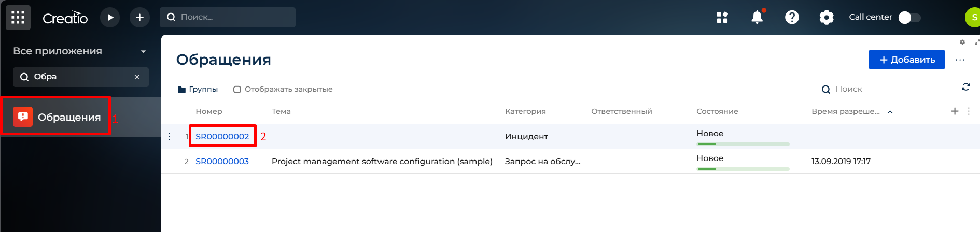980x232 pixels.
Task: Toggle the Call center switch
Action: [909, 18]
